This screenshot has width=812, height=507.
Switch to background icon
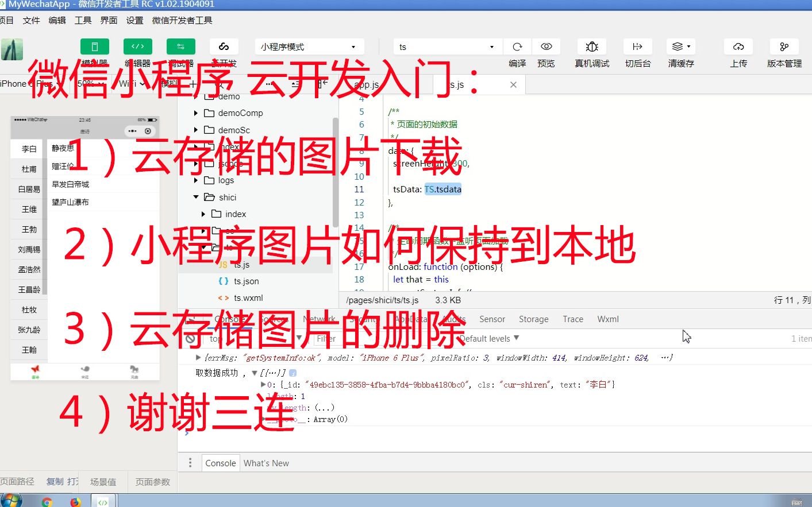pos(638,47)
